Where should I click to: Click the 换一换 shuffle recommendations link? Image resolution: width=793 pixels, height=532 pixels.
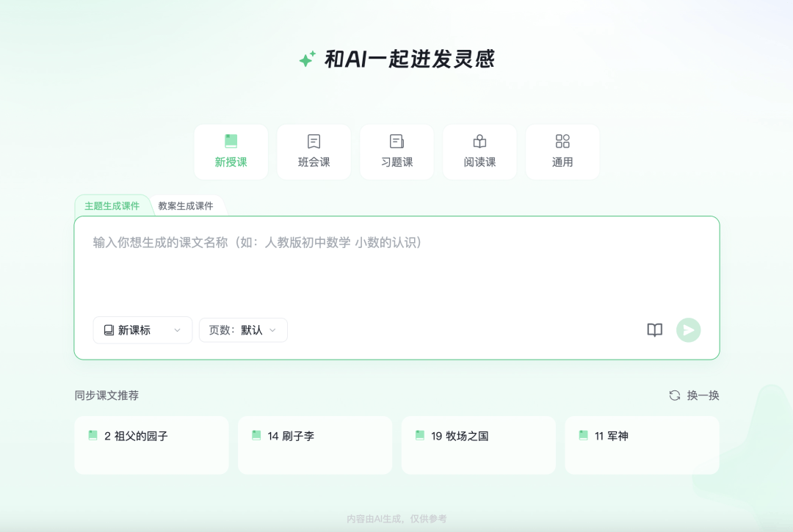point(703,396)
